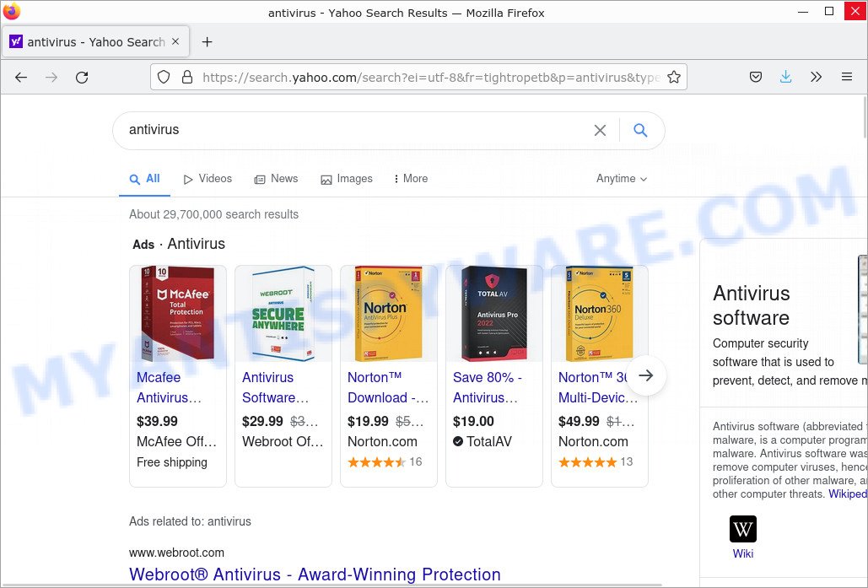Open the Save 80% Antivirus ad link

pyautogui.click(x=488, y=387)
